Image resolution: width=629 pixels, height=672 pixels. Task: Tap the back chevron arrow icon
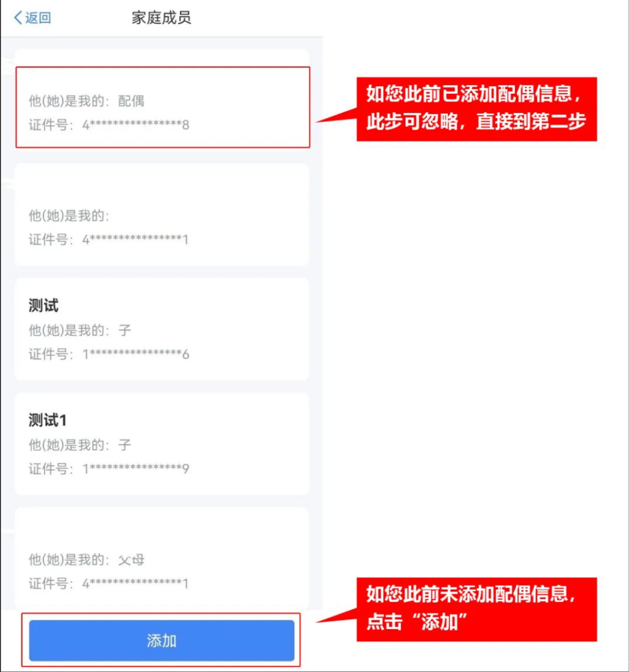[x=18, y=18]
